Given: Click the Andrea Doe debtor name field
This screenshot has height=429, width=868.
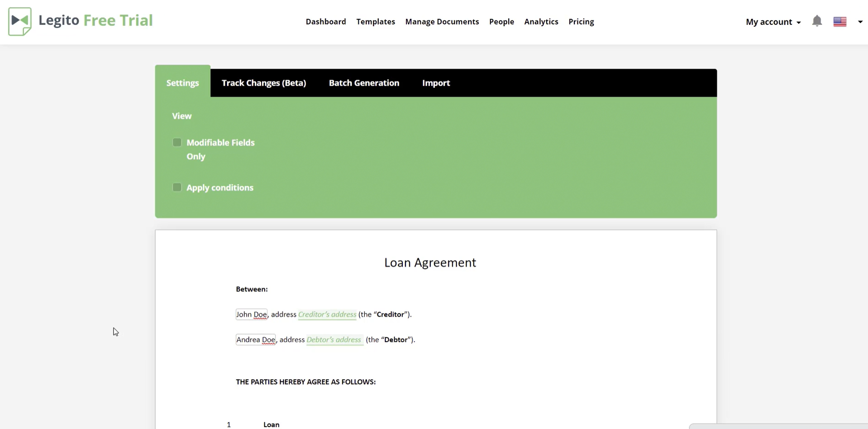Looking at the screenshot, I should (256, 339).
